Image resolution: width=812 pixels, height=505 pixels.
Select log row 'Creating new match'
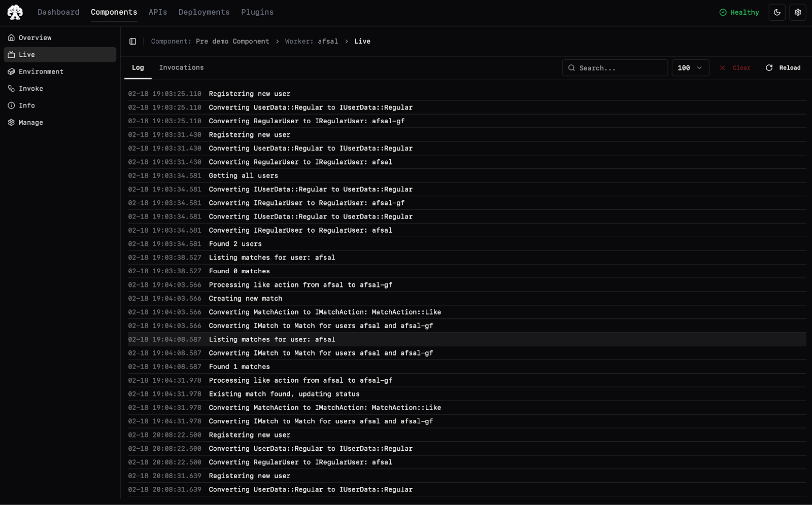click(x=467, y=299)
